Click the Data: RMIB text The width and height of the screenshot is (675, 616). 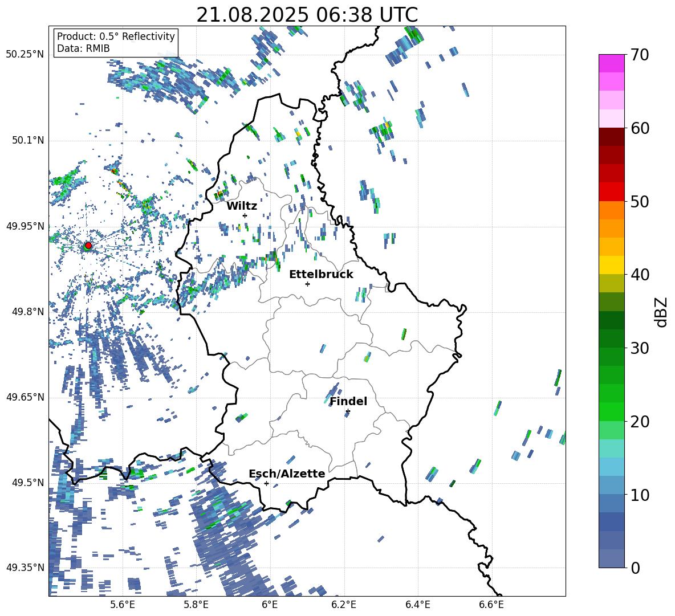(x=83, y=48)
